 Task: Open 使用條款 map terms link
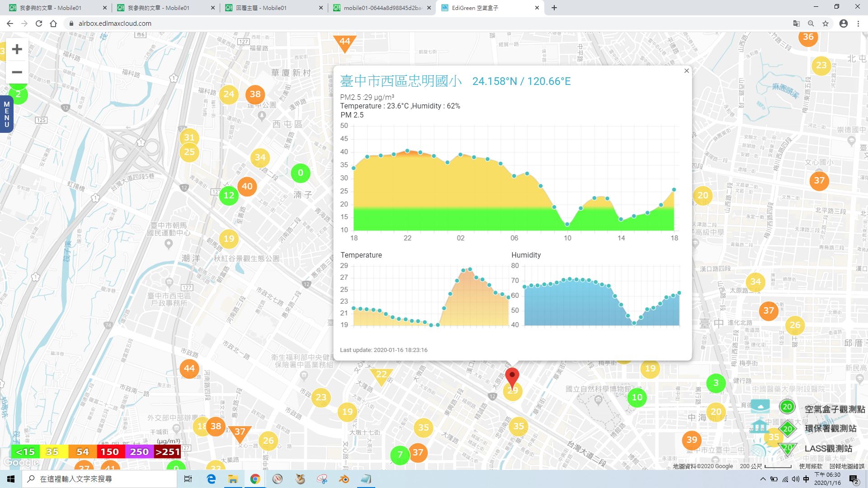tap(811, 466)
